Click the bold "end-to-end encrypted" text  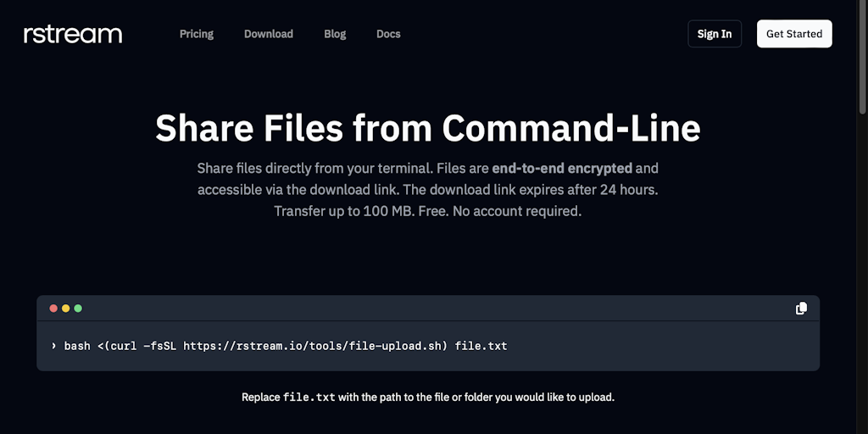(562, 168)
